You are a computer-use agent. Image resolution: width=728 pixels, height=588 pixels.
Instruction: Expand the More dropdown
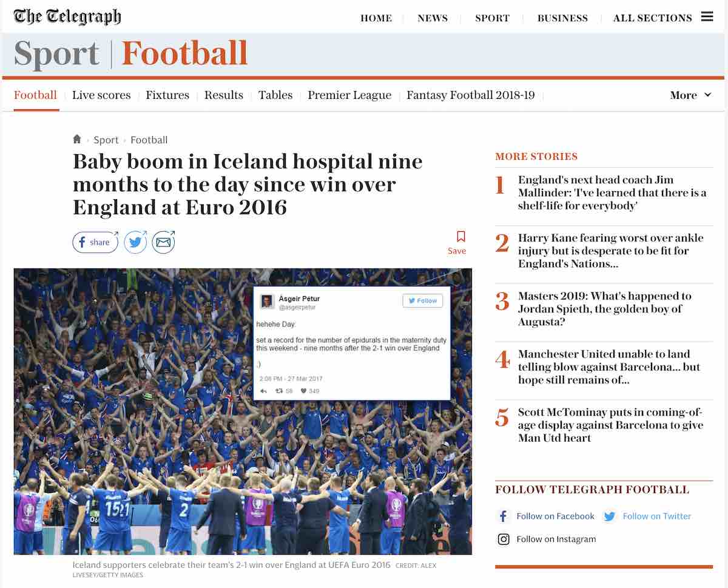(x=690, y=95)
